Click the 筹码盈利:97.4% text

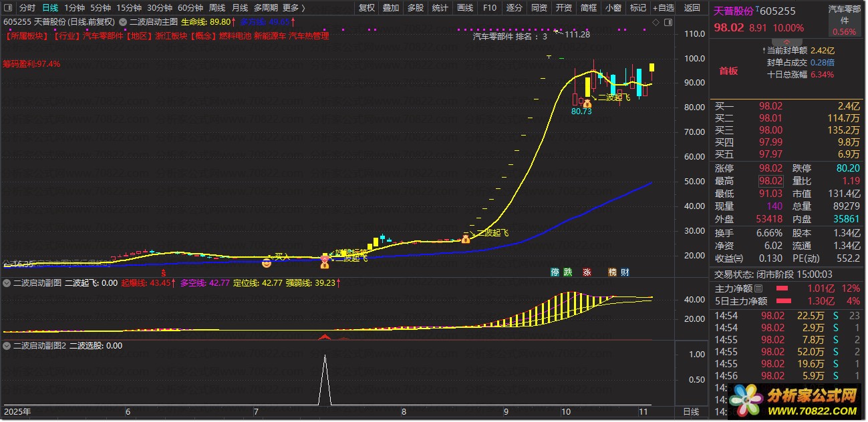point(31,64)
